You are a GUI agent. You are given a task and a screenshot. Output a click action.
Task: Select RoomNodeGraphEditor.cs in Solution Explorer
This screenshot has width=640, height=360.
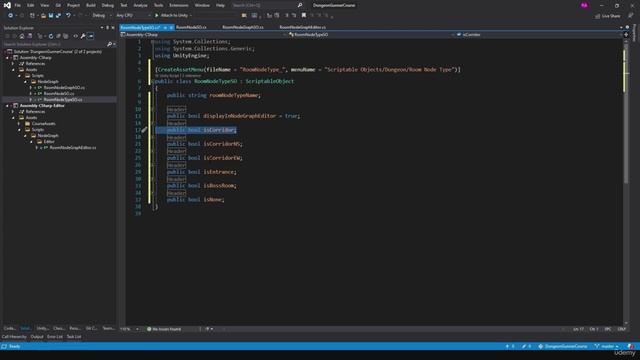point(73,148)
